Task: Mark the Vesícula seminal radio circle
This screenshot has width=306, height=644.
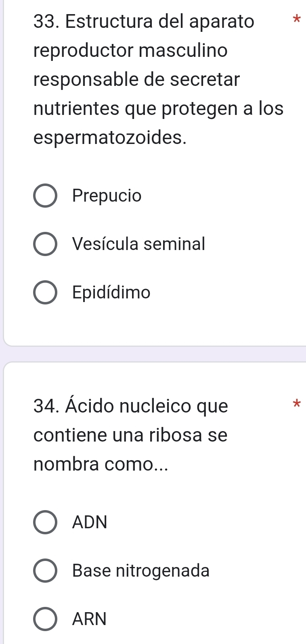Action: [45, 244]
